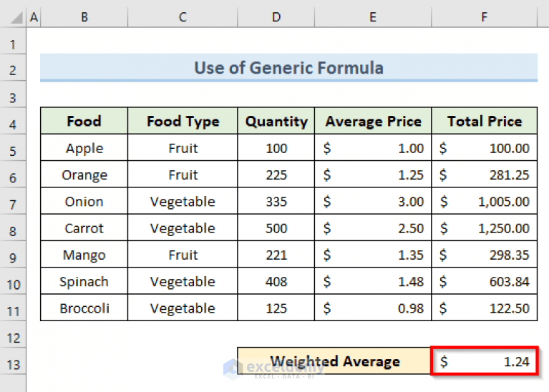Select row 8 header

[13, 228]
